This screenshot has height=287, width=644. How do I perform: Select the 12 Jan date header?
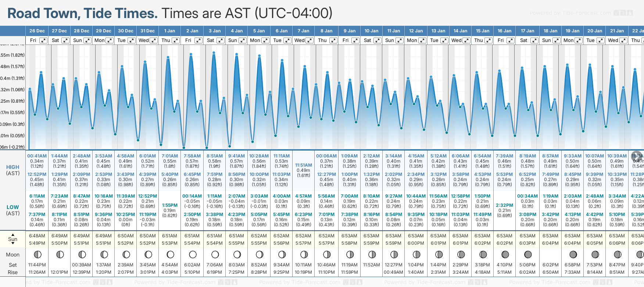pyautogui.click(x=416, y=31)
